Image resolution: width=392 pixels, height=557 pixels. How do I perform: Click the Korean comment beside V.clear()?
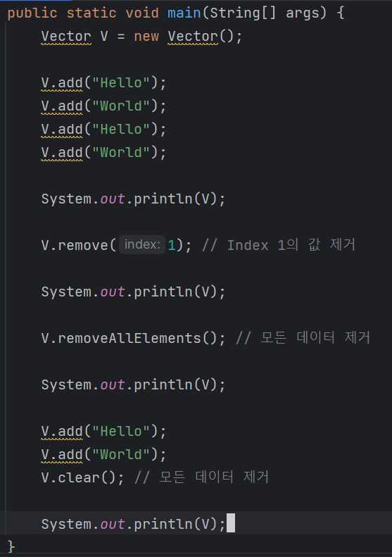(x=202, y=477)
